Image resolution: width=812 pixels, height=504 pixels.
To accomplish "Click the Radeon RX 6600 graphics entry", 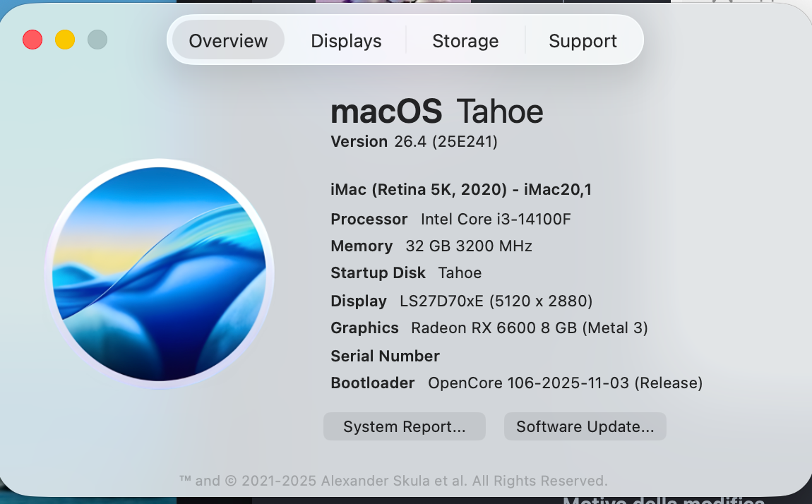I will [x=529, y=328].
